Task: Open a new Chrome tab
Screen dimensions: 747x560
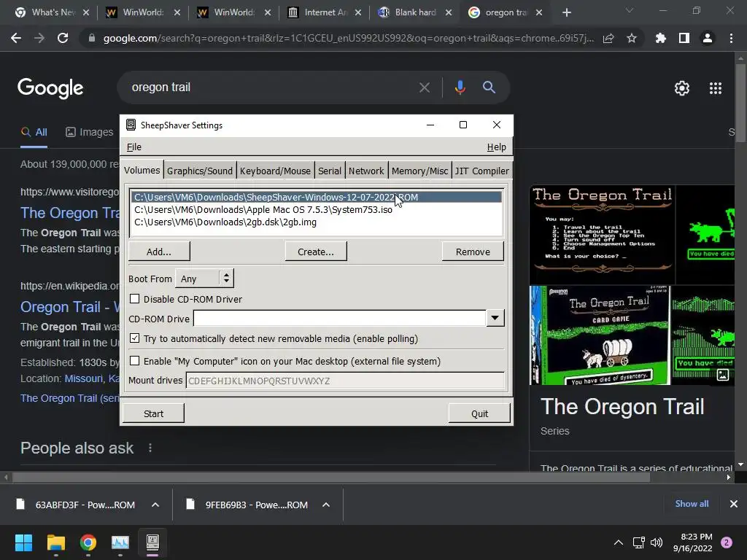Action: click(x=566, y=12)
